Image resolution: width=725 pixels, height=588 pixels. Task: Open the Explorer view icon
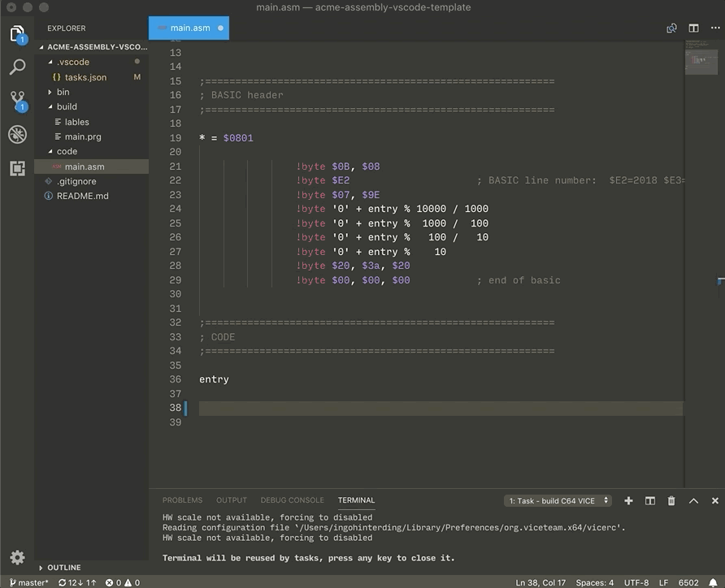coord(18,34)
